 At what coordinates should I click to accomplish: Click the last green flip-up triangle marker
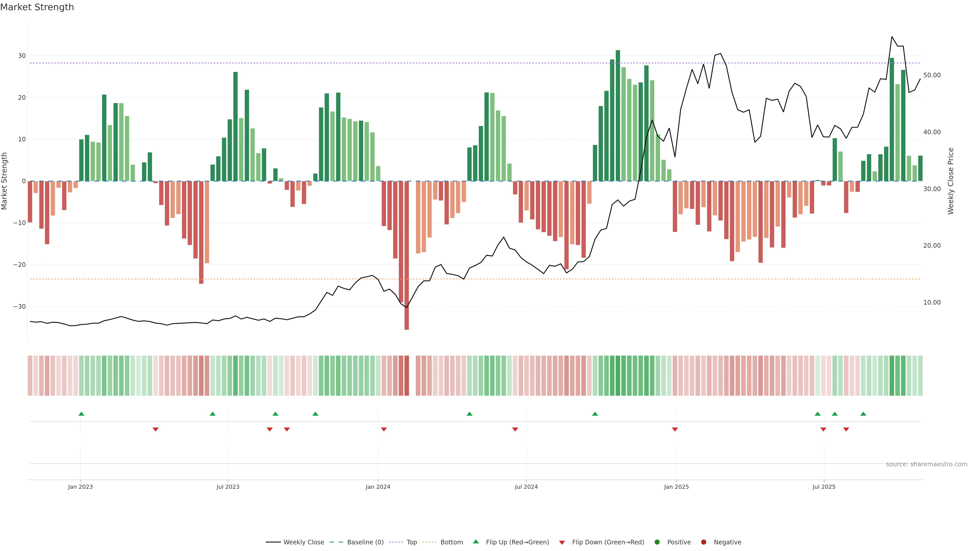(x=863, y=414)
